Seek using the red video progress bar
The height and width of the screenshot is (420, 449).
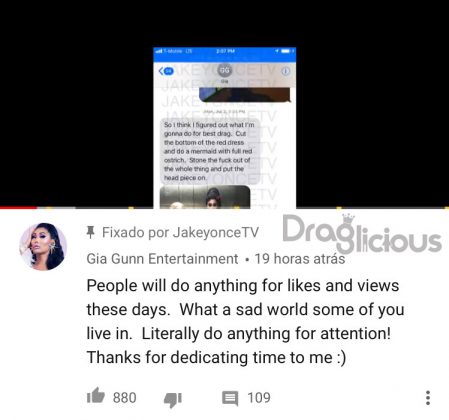[18, 208]
